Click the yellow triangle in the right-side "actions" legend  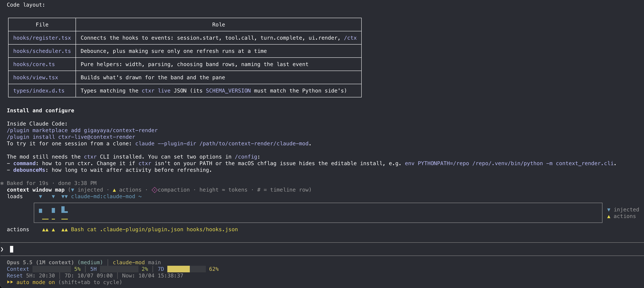click(x=609, y=216)
